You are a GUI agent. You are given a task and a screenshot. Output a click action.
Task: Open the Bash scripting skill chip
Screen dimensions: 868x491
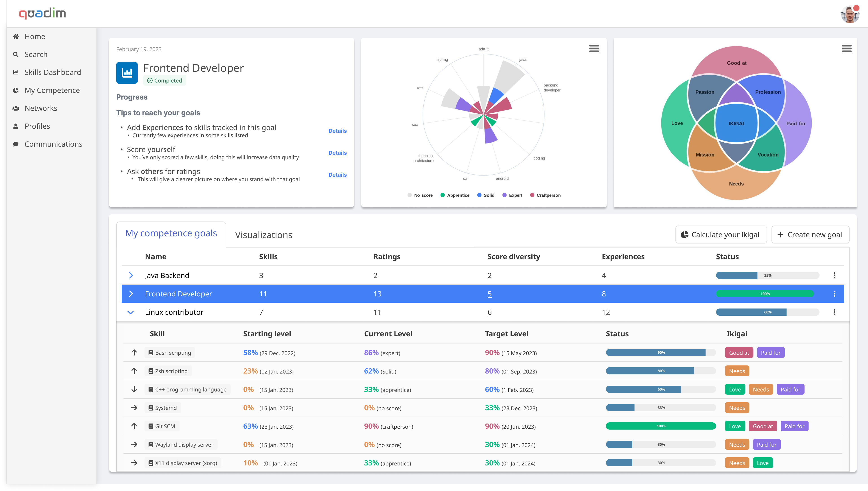click(x=170, y=353)
